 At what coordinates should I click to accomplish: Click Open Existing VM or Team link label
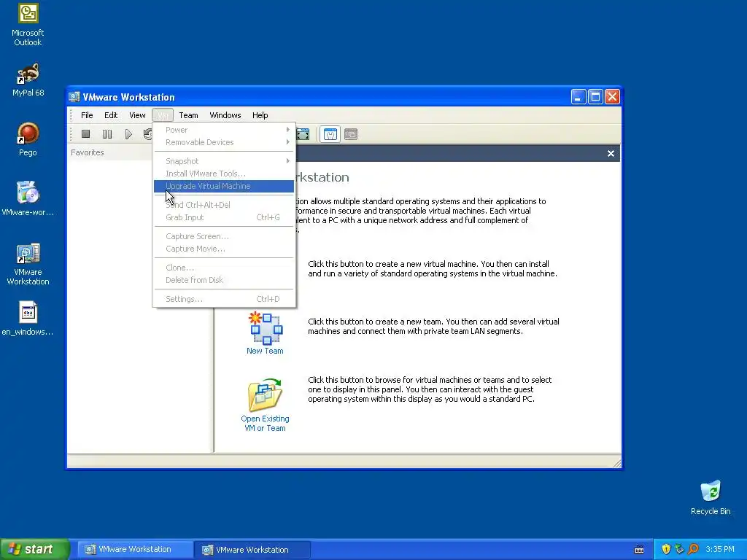pyautogui.click(x=265, y=424)
